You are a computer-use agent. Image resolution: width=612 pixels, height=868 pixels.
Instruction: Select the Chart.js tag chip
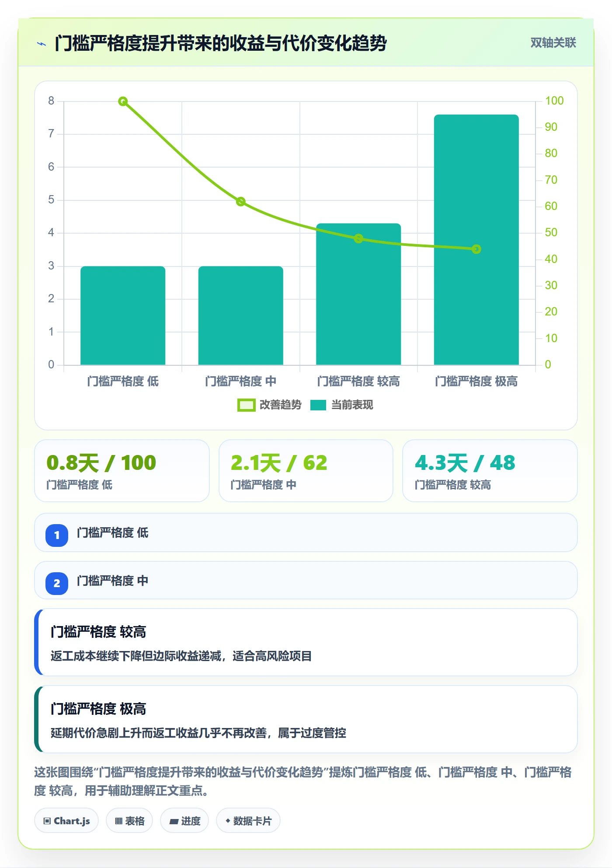point(66,821)
